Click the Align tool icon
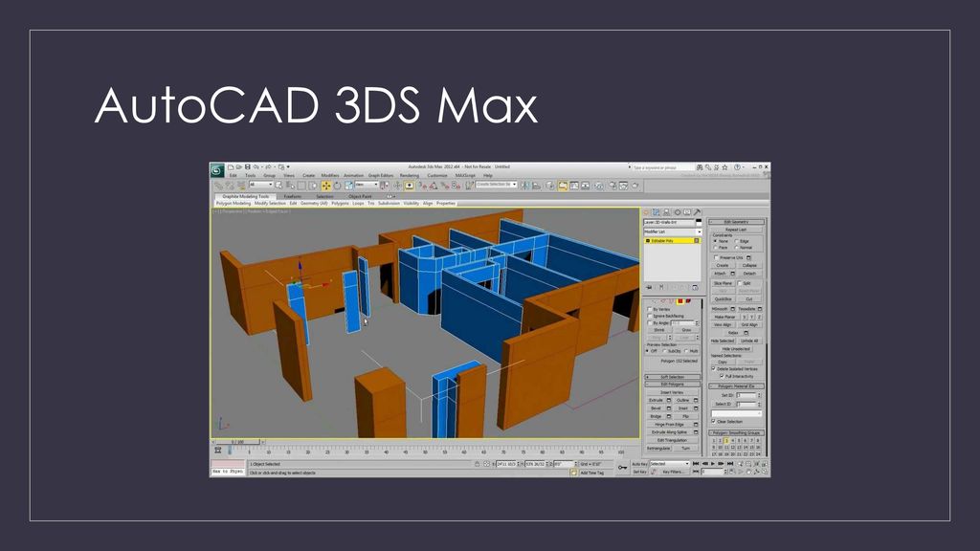This screenshot has height=551, width=980. (536, 186)
